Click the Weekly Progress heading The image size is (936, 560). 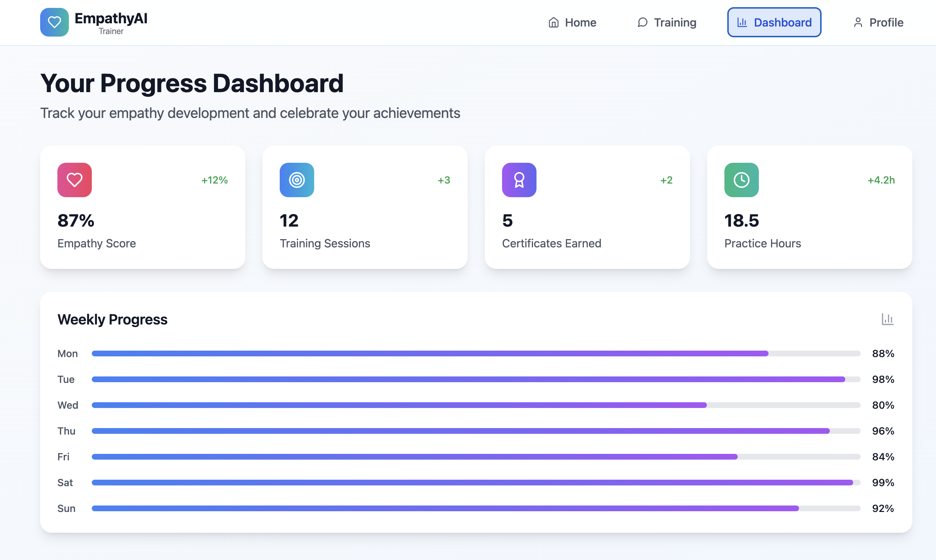[113, 320]
